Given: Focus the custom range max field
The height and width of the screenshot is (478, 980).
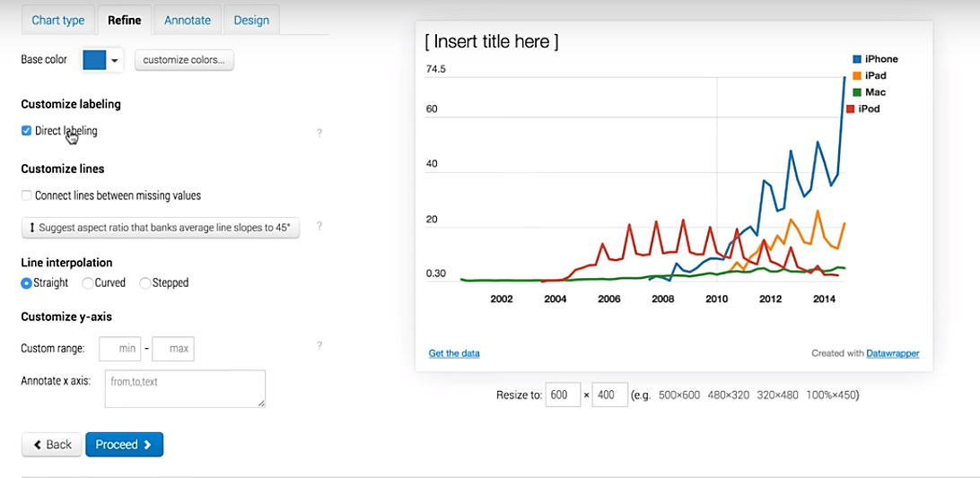Looking at the screenshot, I should pos(173,349).
